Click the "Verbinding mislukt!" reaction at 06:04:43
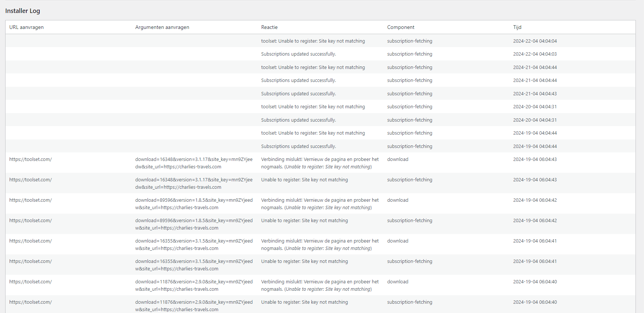644x313 pixels. 320,163
